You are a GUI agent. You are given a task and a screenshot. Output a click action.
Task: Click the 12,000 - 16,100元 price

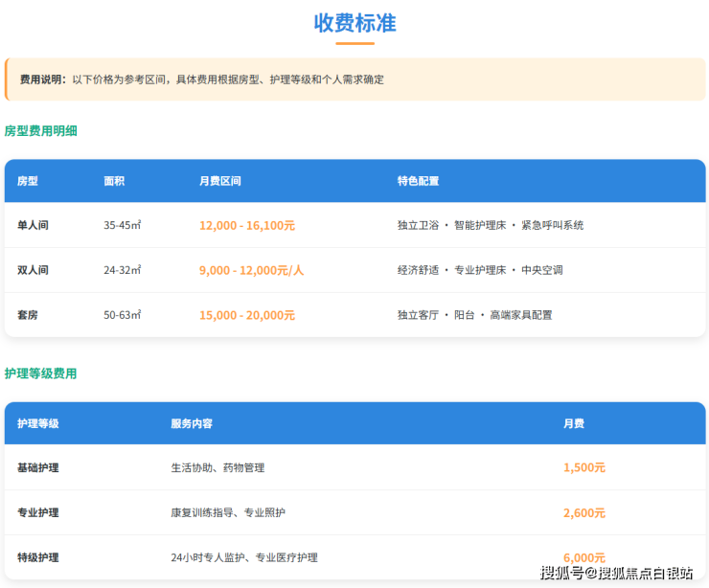[247, 225]
